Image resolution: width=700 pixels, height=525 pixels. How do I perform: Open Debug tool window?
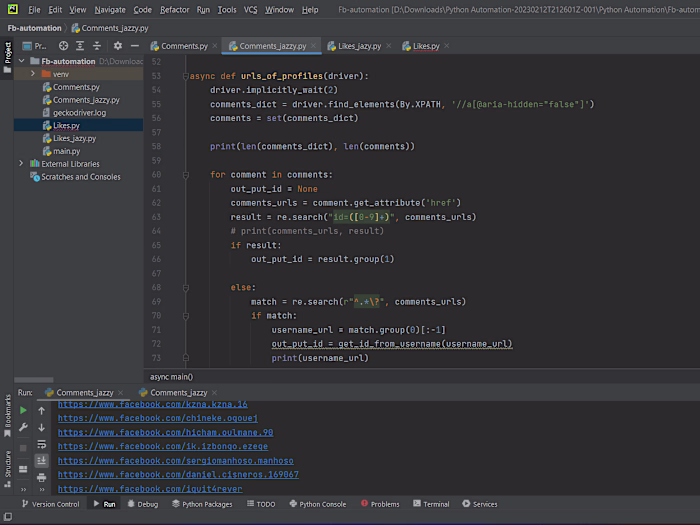coord(143,504)
